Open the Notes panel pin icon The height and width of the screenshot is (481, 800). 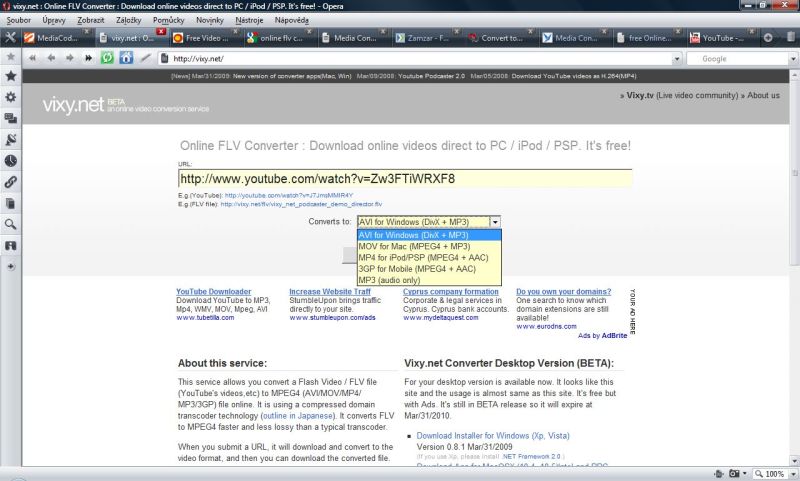10,139
